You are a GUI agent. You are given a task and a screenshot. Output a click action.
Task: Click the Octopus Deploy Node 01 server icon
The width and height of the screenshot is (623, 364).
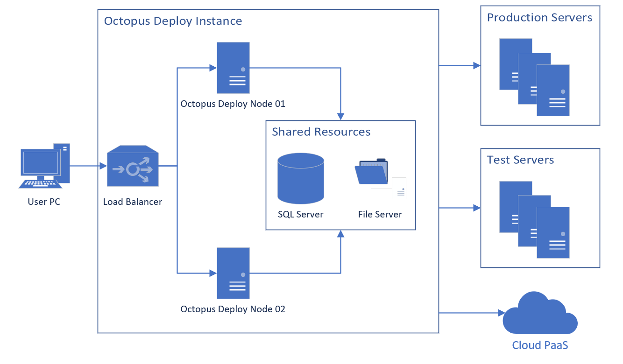(x=233, y=68)
